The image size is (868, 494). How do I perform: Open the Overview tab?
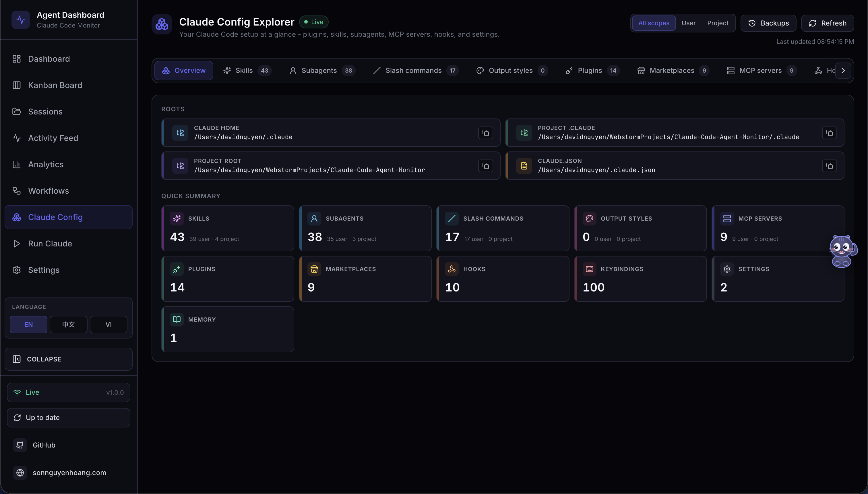[184, 71]
